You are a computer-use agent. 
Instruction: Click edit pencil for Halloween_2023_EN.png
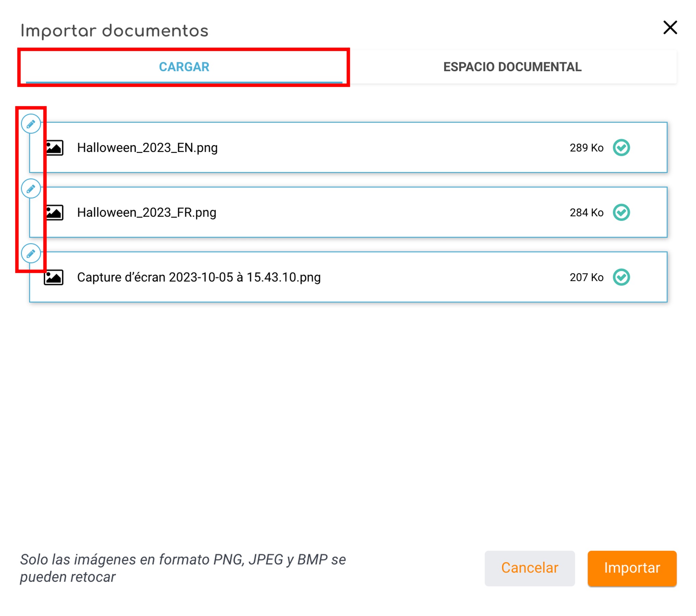[31, 124]
